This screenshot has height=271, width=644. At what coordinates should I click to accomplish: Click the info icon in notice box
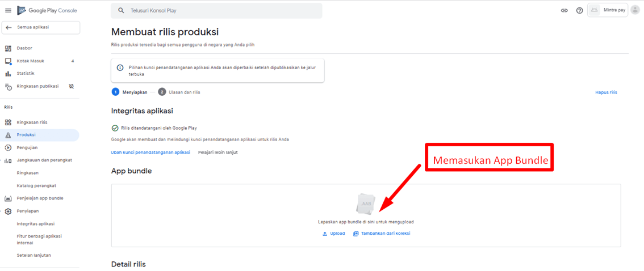click(120, 67)
